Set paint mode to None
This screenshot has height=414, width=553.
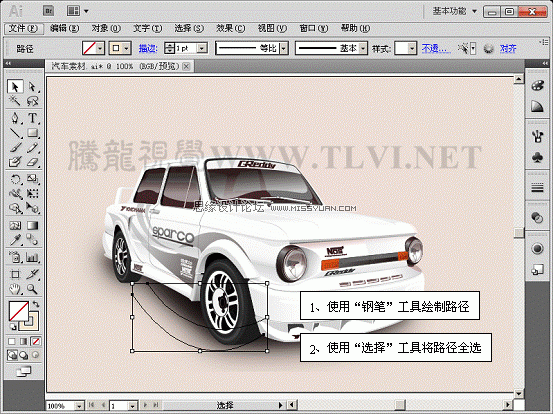(x=35, y=341)
